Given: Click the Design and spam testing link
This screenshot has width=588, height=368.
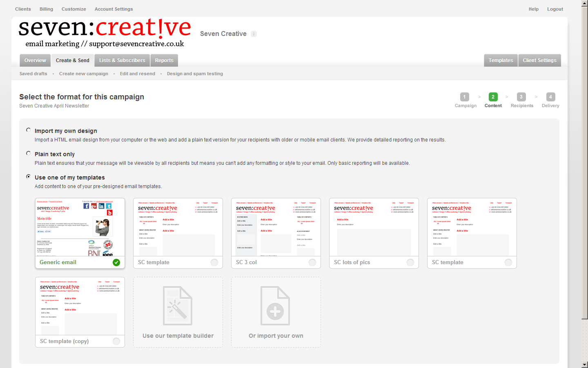Looking at the screenshot, I should tap(195, 74).
